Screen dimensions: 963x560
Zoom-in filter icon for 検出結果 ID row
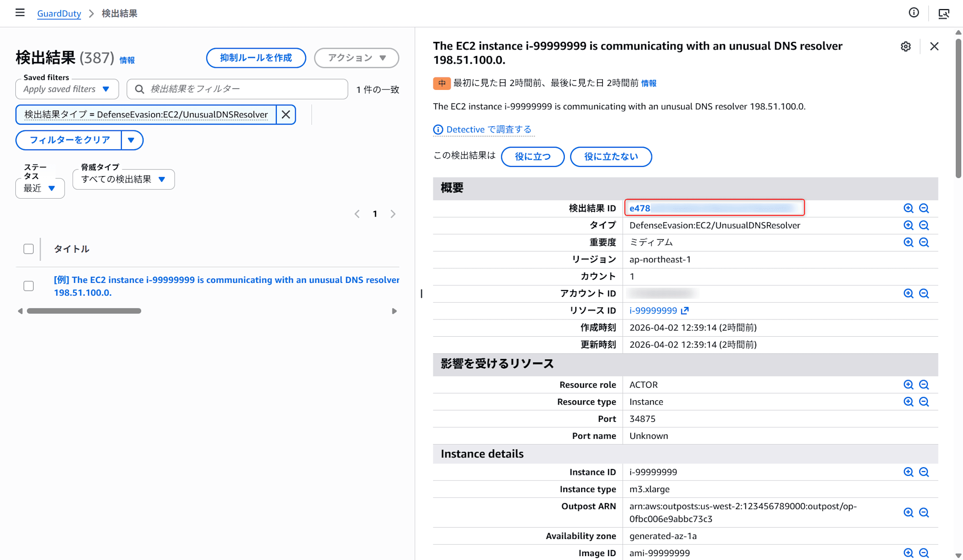[x=908, y=208]
